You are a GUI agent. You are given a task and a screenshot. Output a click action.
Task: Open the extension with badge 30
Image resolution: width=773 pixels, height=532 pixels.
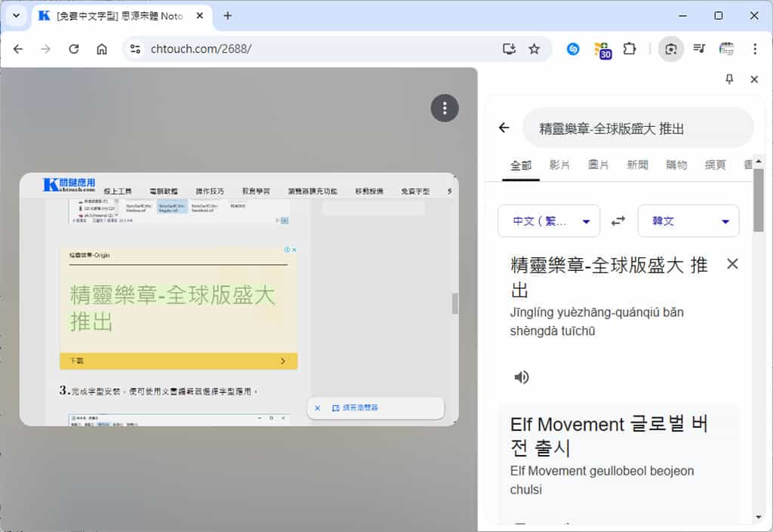(602, 50)
